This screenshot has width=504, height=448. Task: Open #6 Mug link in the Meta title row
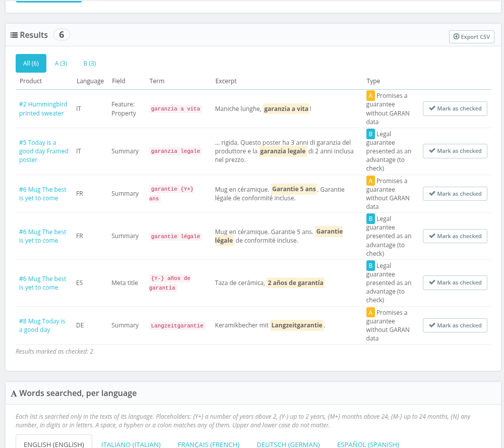coord(42,283)
